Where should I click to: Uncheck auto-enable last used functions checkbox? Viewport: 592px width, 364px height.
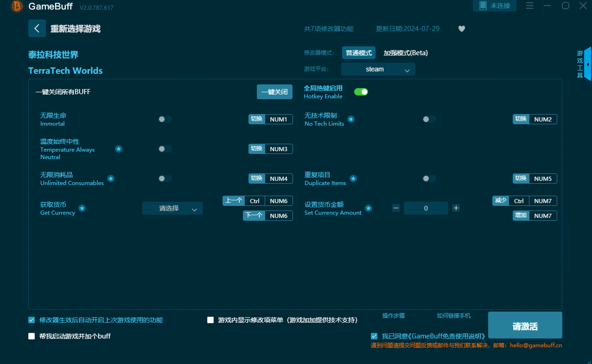point(32,320)
